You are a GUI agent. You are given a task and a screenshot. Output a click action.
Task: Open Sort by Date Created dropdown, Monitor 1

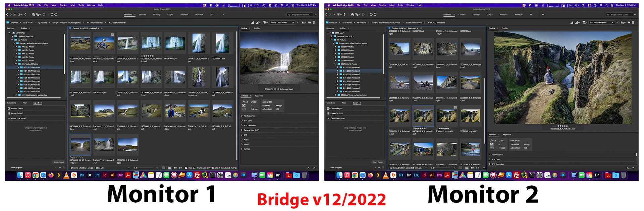pos(282,23)
